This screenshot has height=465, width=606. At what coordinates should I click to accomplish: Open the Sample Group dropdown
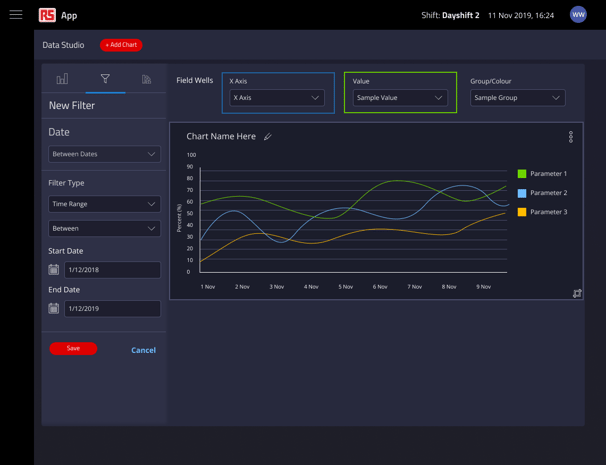pyautogui.click(x=517, y=98)
